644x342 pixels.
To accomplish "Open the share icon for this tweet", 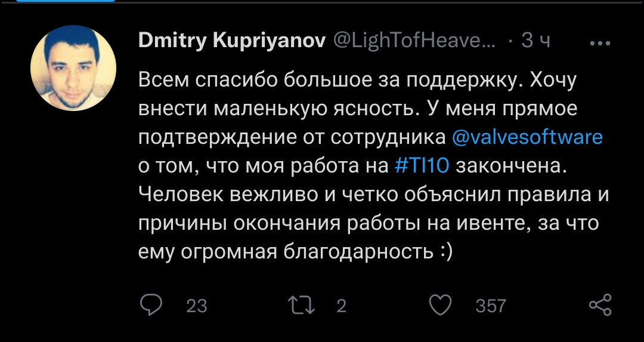I will [x=599, y=305].
